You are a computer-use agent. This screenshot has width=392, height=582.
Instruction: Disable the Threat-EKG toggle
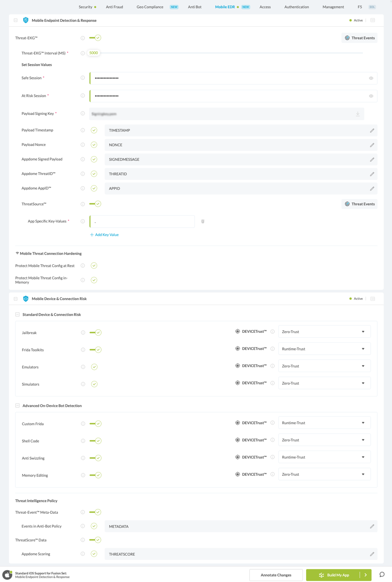(x=95, y=38)
